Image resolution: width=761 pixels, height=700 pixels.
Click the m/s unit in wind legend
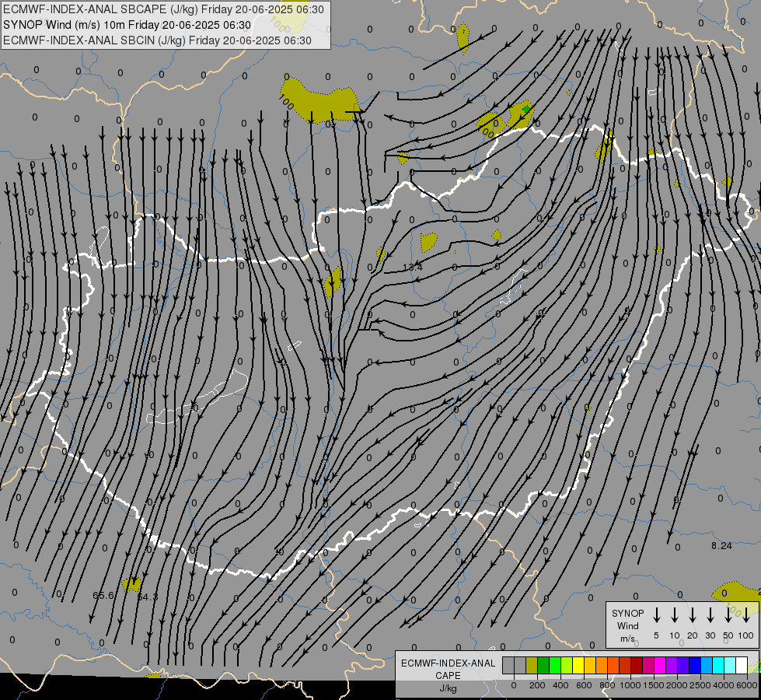pos(627,639)
